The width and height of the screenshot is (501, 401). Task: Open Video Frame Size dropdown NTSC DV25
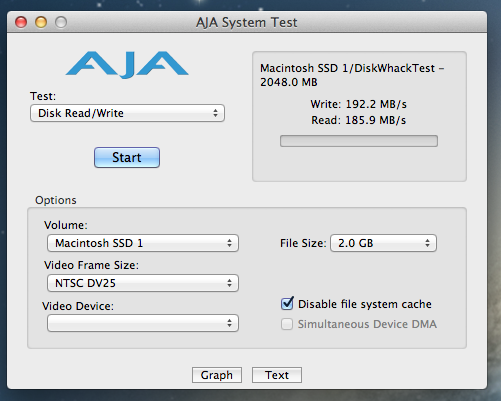pos(143,283)
